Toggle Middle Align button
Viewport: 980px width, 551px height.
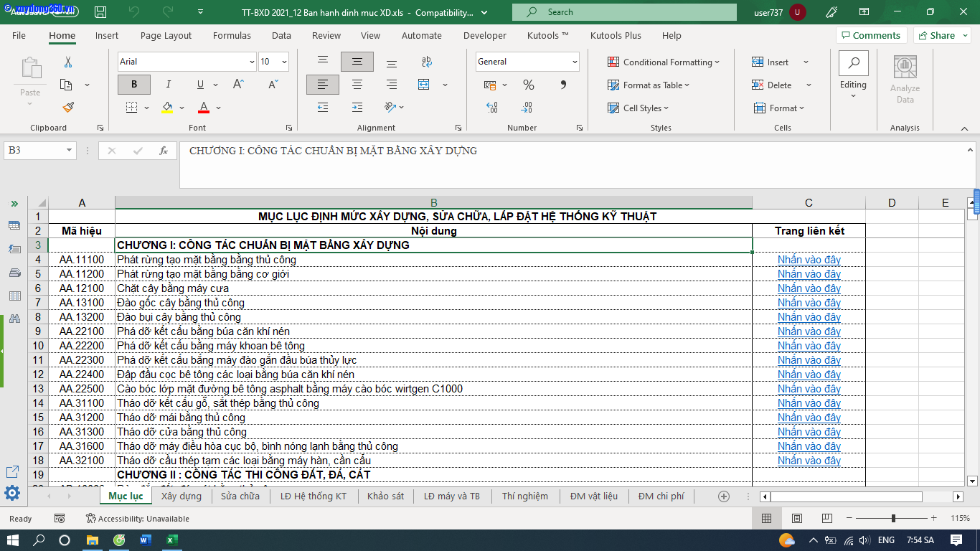pos(357,62)
